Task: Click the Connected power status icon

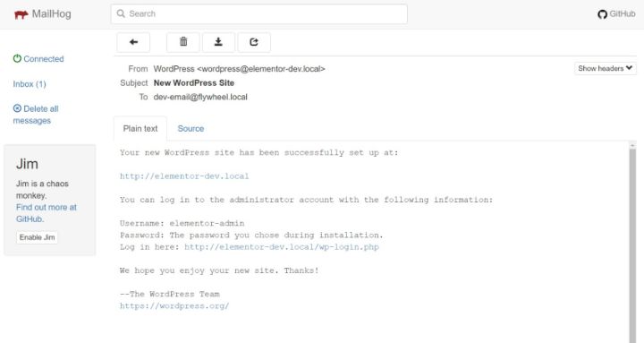Action: pyautogui.click(x=17, y=58)
